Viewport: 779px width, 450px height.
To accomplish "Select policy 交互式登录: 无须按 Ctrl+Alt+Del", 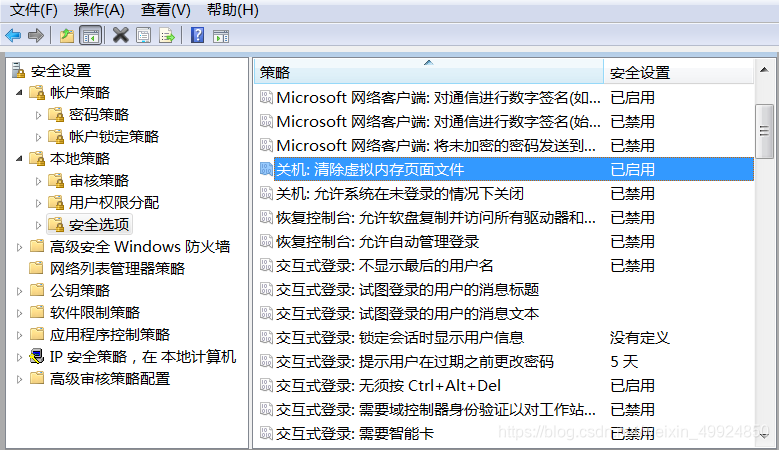I will [x=388, y=385].
